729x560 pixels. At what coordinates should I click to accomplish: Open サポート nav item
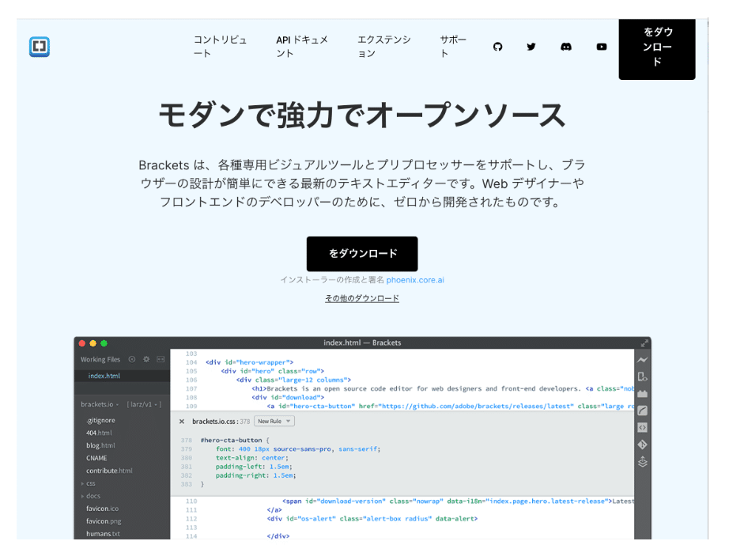[x=453, y=47]
